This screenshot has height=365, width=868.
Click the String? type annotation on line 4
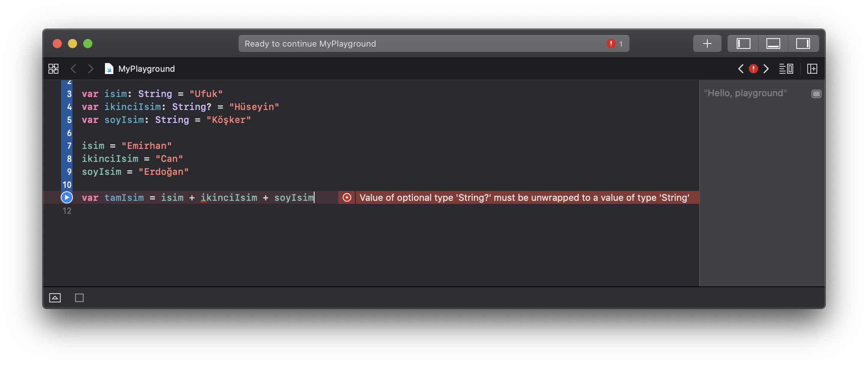coord(192,107)
